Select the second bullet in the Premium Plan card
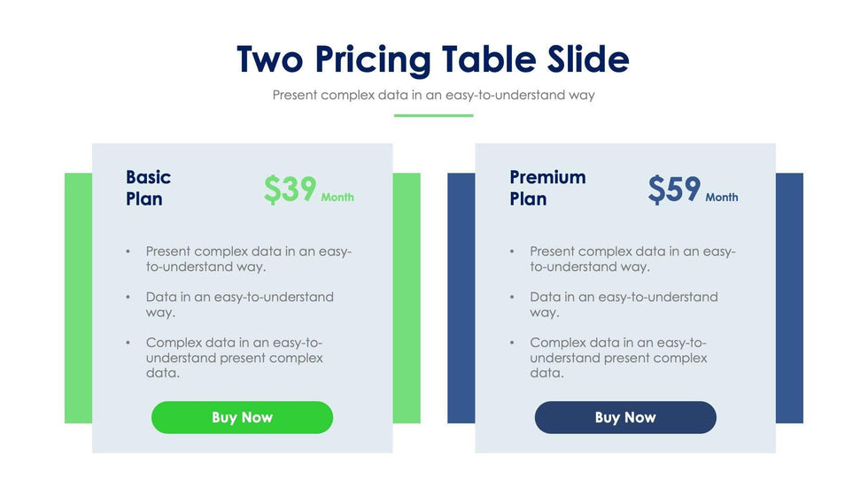This screenshot has width=868, height=488. tap(624, 304)
